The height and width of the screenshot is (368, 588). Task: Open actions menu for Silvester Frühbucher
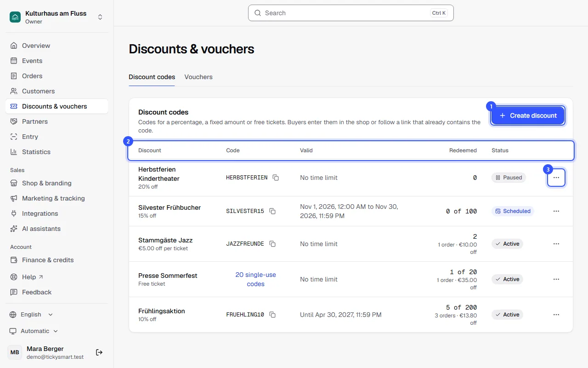pyautogui.click(x=556, y=211)
